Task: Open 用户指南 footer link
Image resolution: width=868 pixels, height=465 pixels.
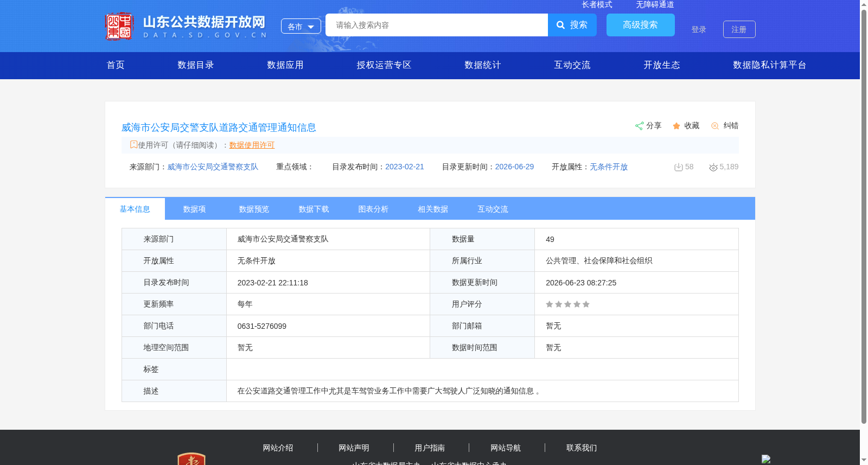Action: tap(430, 448)
